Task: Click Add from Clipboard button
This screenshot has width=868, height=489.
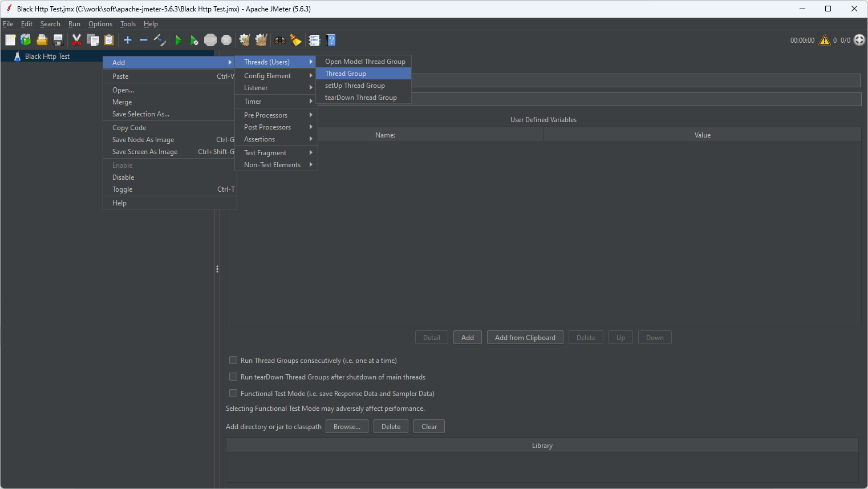Action: 525,337
